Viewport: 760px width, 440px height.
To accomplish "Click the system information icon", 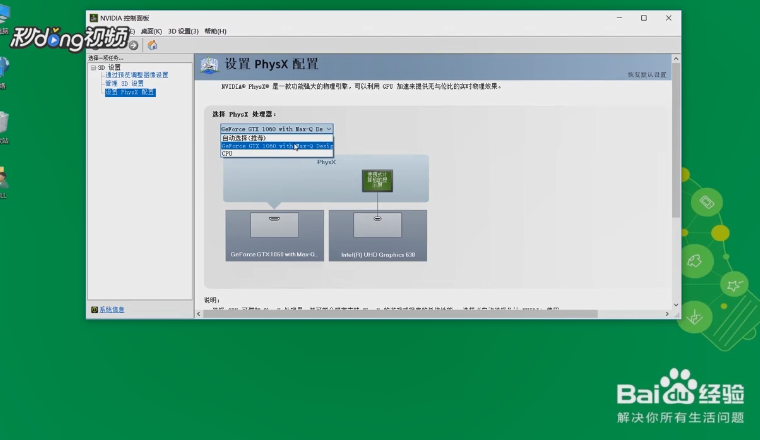I will point(94,309).
